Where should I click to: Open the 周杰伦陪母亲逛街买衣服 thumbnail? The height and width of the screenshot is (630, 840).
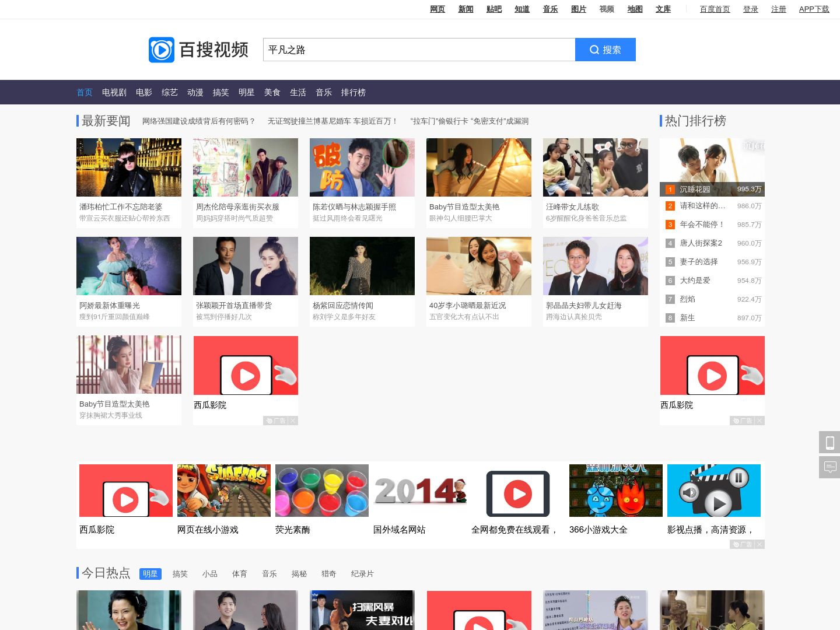(246, 167)
